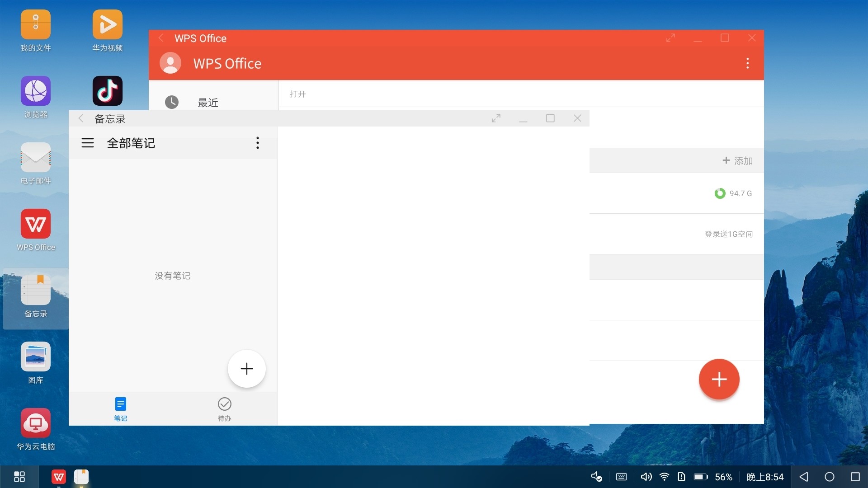This screenshot has height=488, width=868.
Task: Click 登录送1G空间 in WPS Office
Action: (x=729, y=234)
